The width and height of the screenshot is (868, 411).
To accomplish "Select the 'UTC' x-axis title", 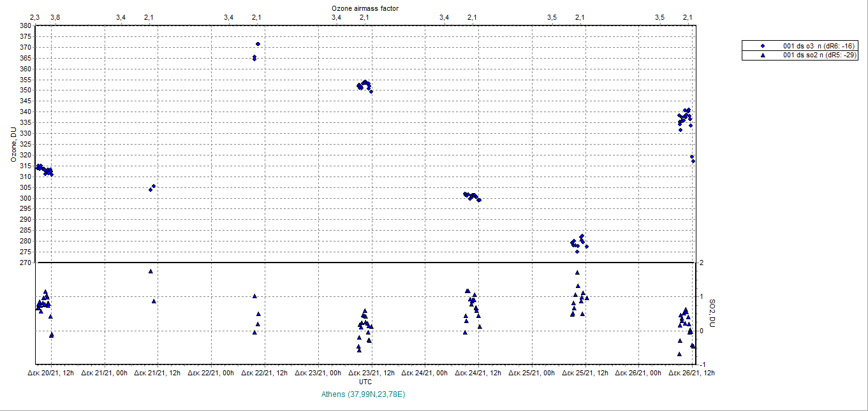I will [x=365, y=382].
